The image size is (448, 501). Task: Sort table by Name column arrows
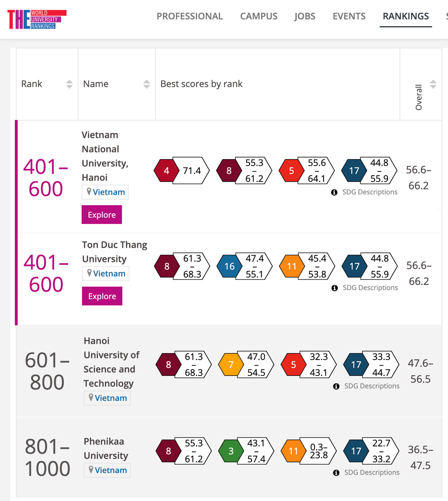pos(147,84)
